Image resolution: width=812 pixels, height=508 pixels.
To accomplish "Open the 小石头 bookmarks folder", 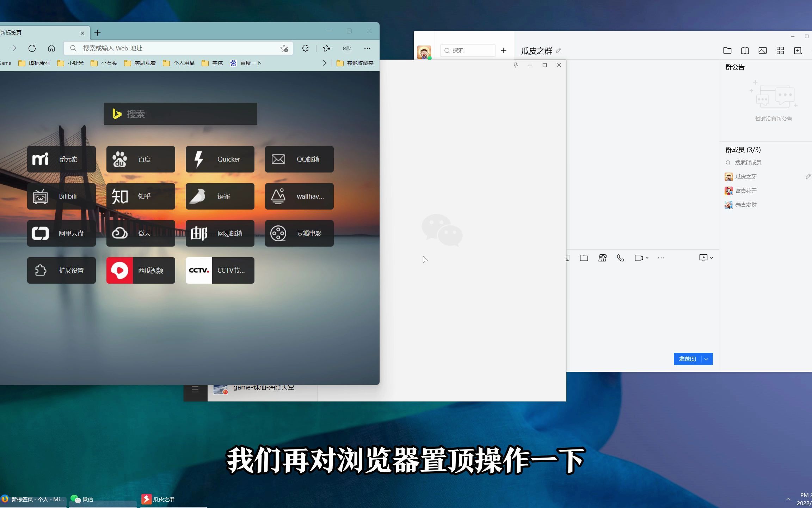I will coord(104,63).
